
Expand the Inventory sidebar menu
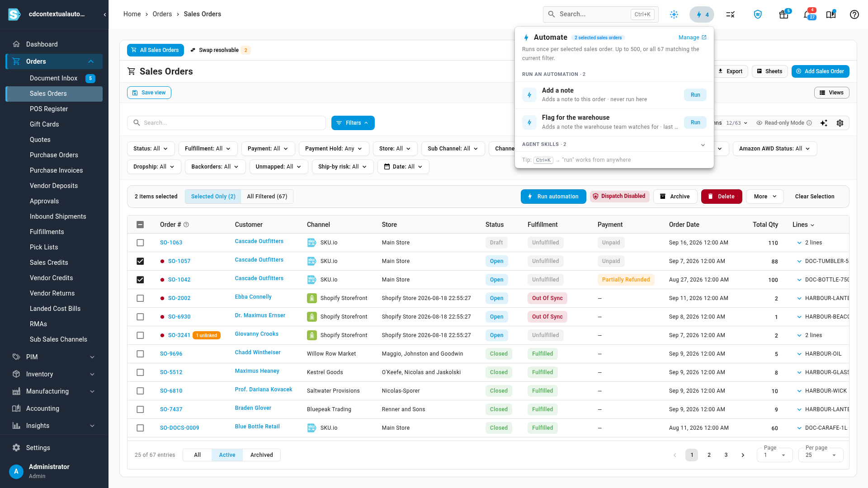(54, 374)
